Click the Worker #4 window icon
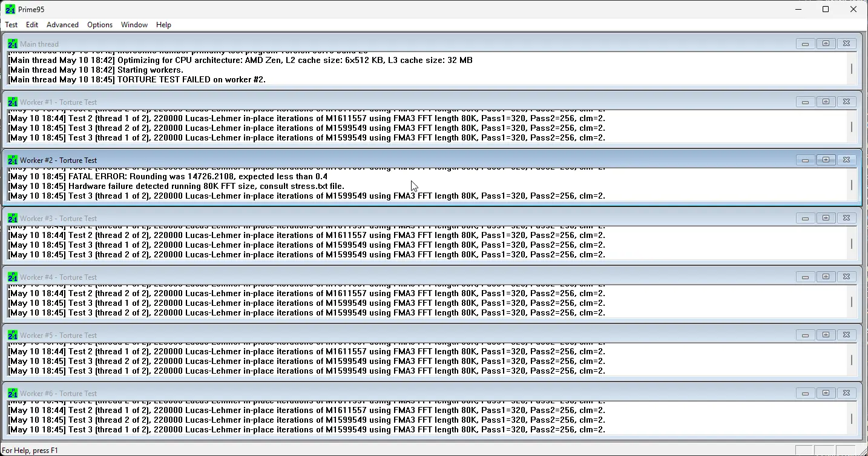868x456 pixels. [x=13, y=277]
